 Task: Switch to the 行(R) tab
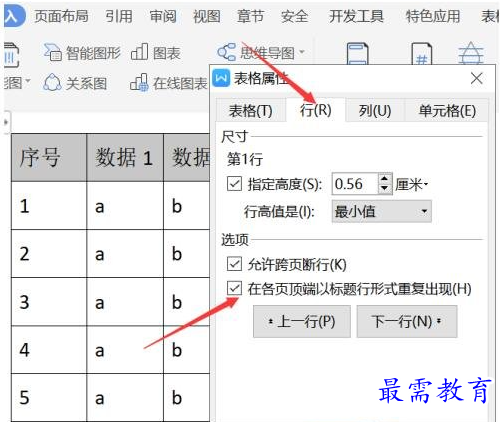pos(315,110)
